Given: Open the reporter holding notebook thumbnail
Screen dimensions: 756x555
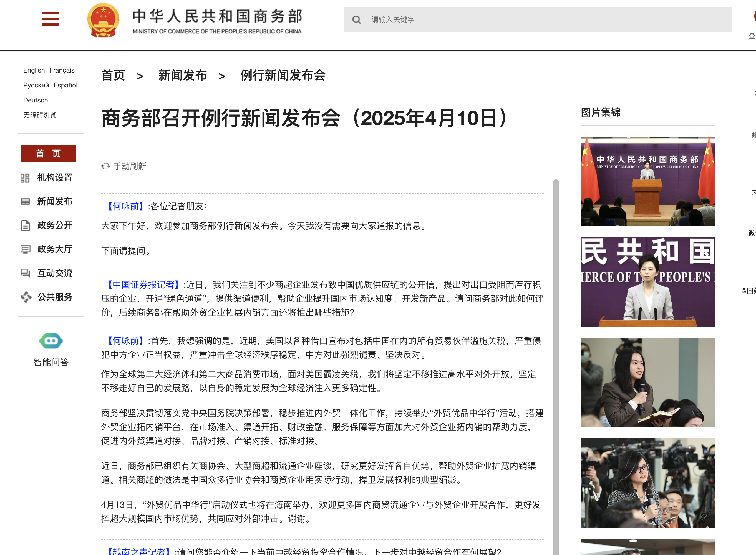Looking at the screenshot, I should click(x=647, y=383).
